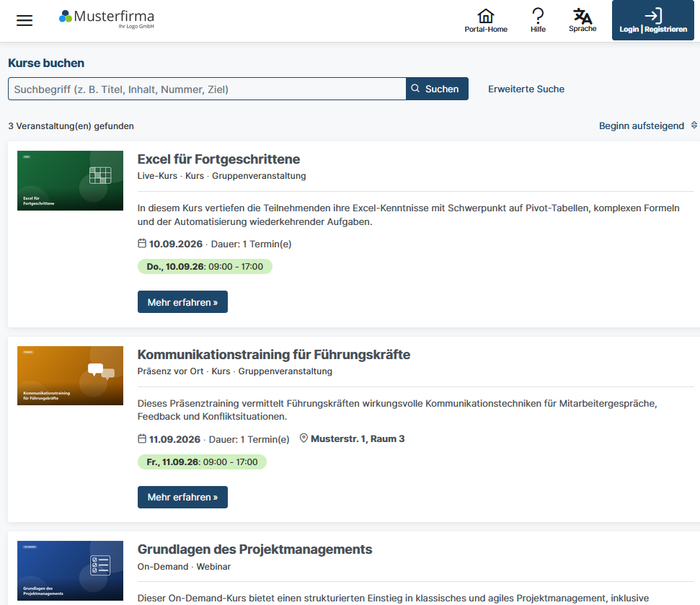Click 'Präsenz vor Ort · Kurs · Gruppenveranstaltung' subtitle
The image size is (700, 605).
click(235, 371)
